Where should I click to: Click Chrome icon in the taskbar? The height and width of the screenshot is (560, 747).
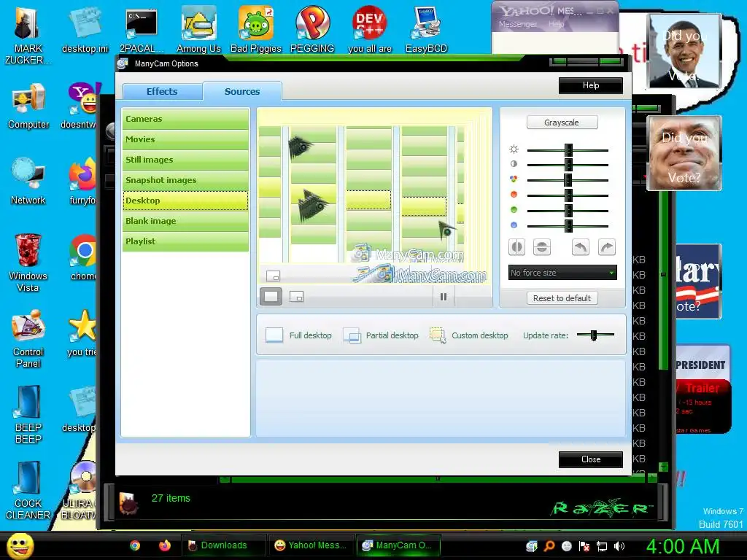pos(135,545)
